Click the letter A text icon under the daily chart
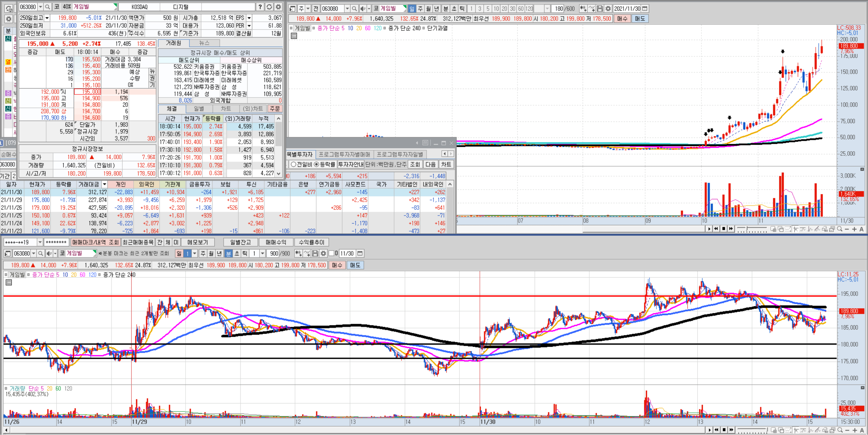This screenshot has width=868, height=435. click(861, 229)
